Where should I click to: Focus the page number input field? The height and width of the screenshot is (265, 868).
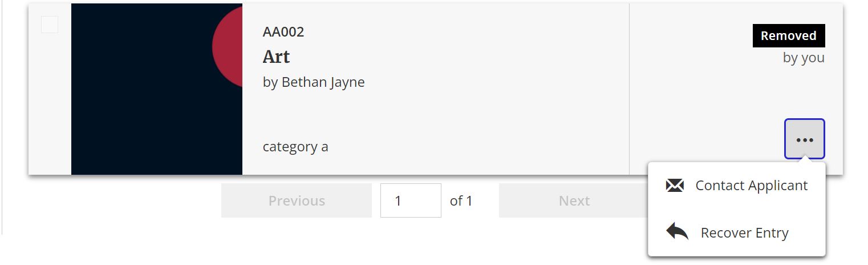411,200
